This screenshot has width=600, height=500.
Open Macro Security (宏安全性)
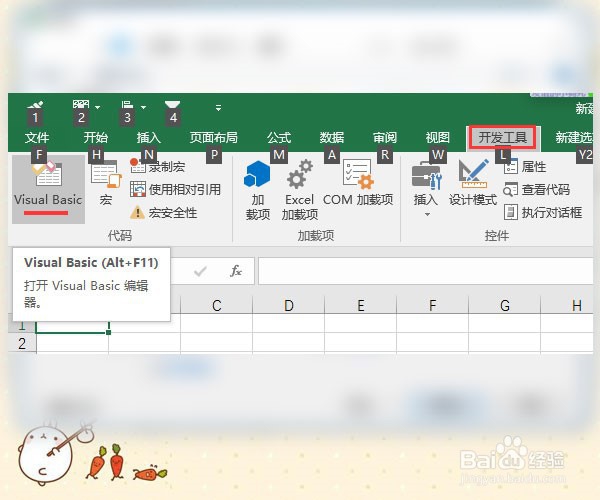tap(164, 212)
